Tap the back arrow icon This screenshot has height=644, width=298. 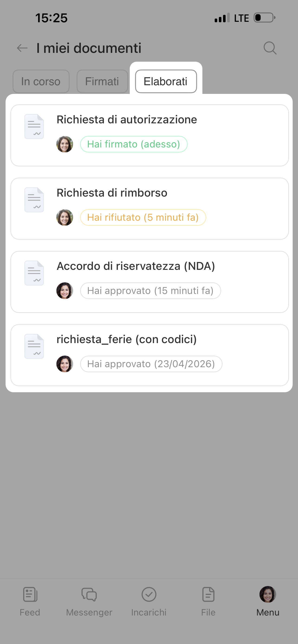pos(22,48)
